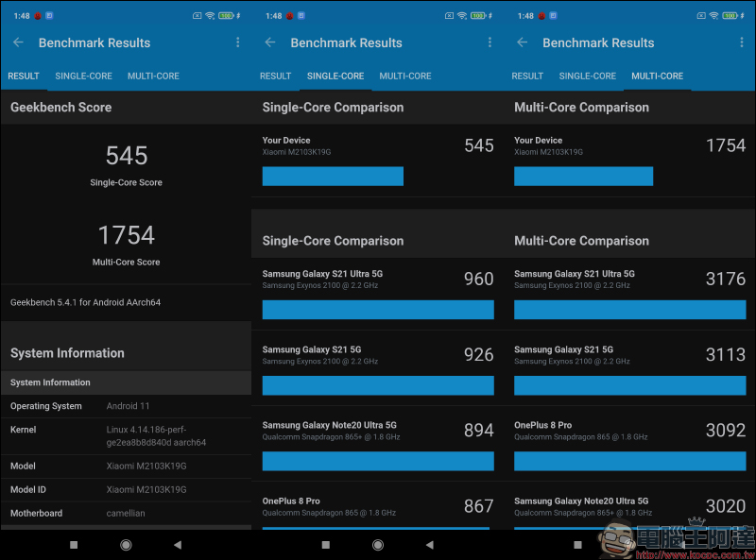The width and height of the screenshot is (756, 560).
Task: Select RESULT tab on the right screen
Action: point(527,76)
